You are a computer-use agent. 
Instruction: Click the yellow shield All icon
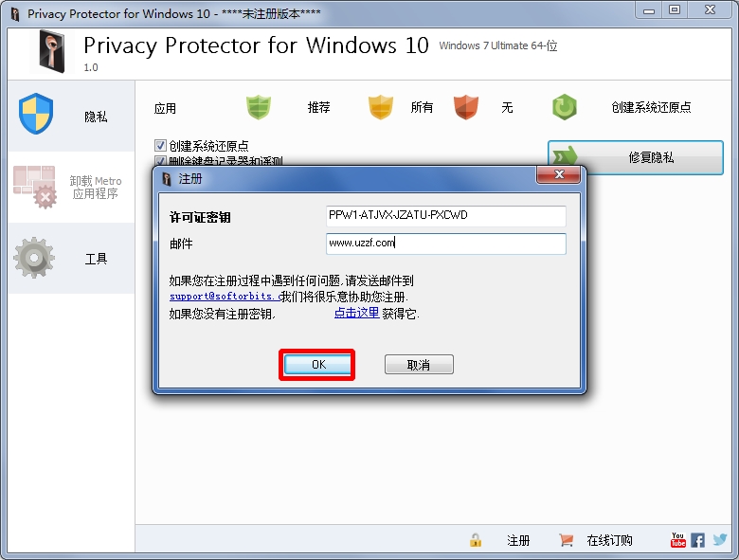[x=380, y=107]
